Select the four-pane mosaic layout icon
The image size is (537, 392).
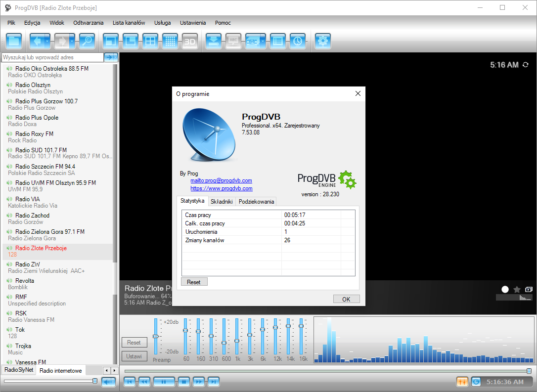150,41
